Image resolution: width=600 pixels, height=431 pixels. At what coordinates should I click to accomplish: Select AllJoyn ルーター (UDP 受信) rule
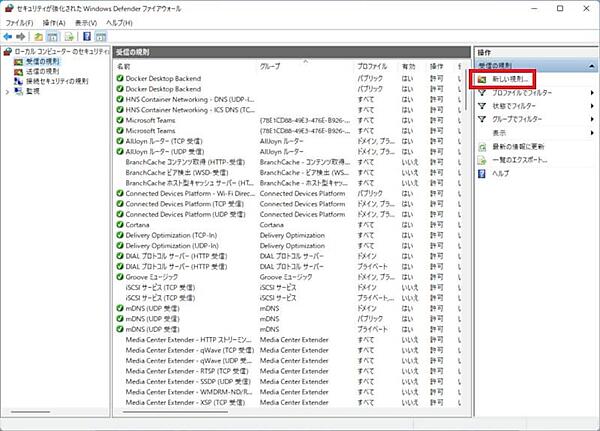(x=165, y=152)
